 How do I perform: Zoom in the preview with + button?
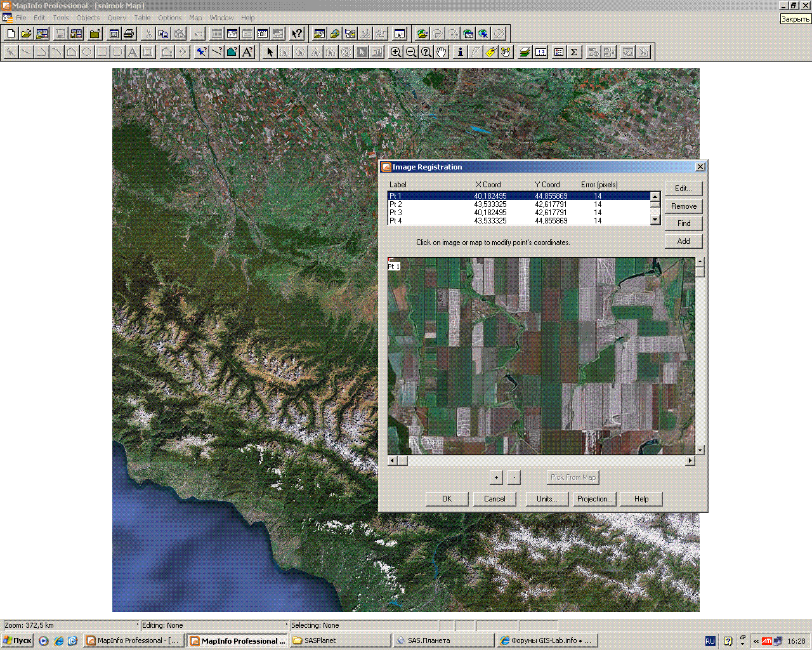pyautogui.click(x=496, y=477)
